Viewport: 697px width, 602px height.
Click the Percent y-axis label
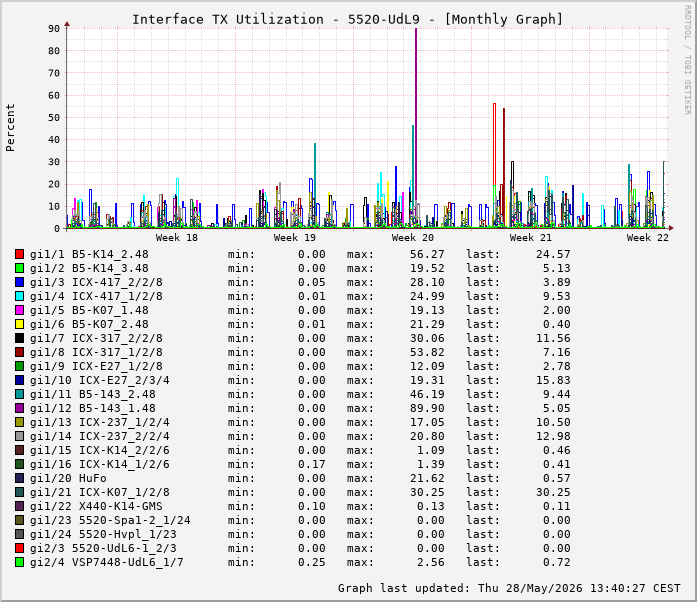click(x=10, y=128)
